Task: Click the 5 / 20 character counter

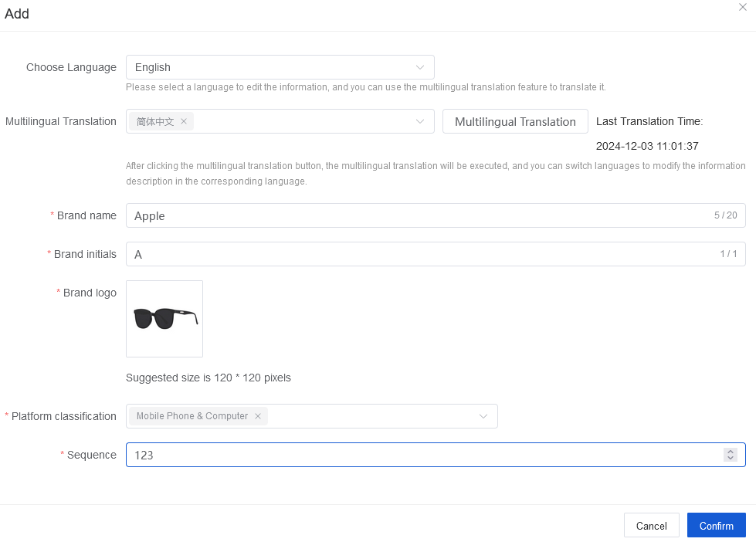Action: coord(726,215)
